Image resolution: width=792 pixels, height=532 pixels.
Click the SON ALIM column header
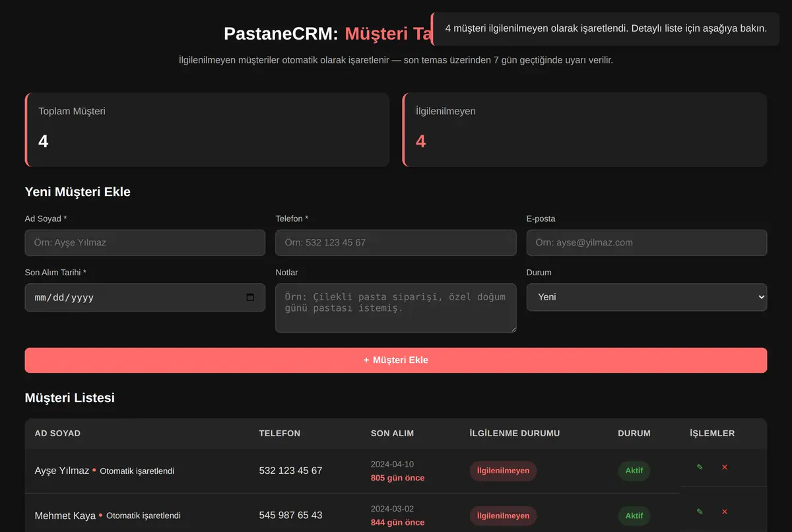click(393, 434)
